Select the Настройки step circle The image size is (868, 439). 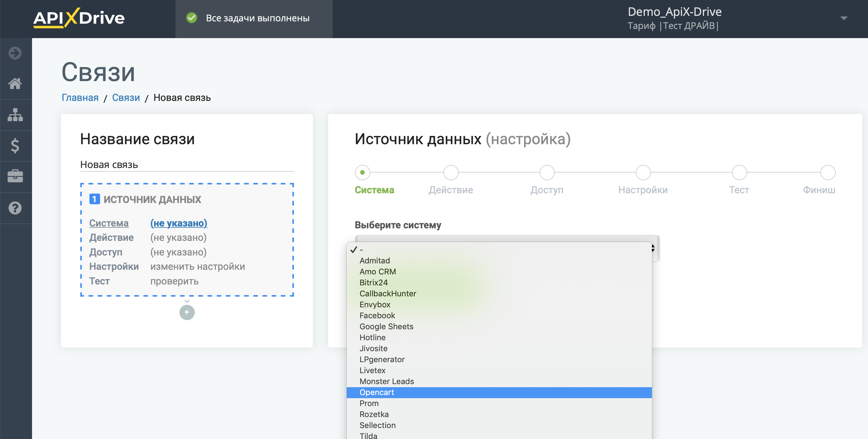[643, 172]
